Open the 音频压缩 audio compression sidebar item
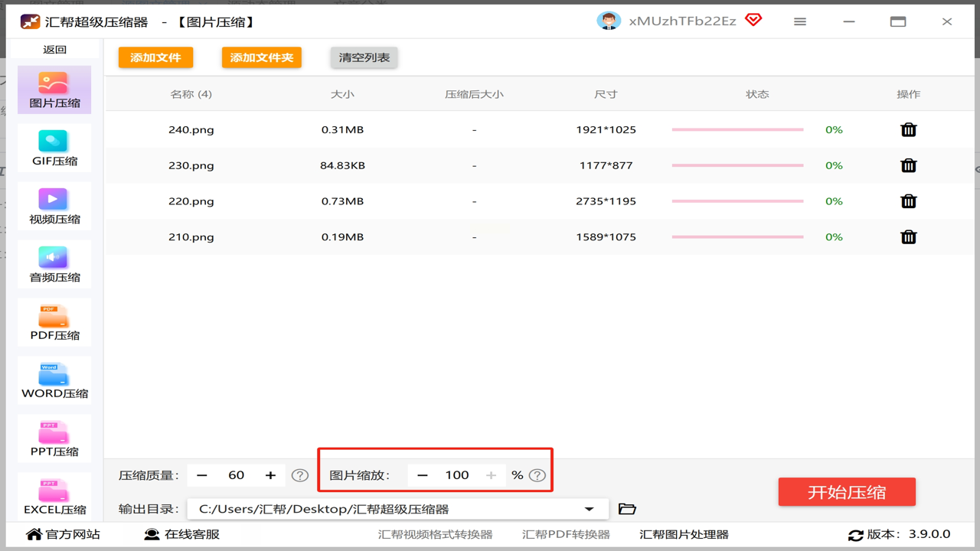 [x=54, y=265]
